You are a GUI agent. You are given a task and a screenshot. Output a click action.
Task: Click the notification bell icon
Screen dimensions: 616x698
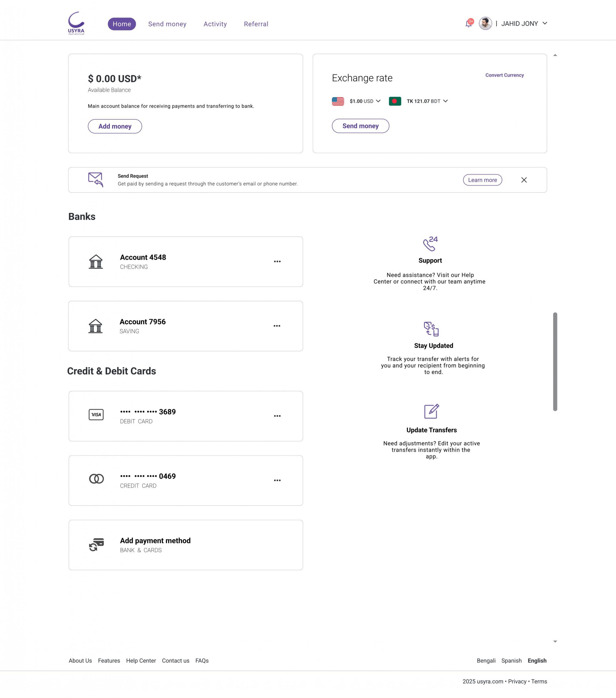469,24
